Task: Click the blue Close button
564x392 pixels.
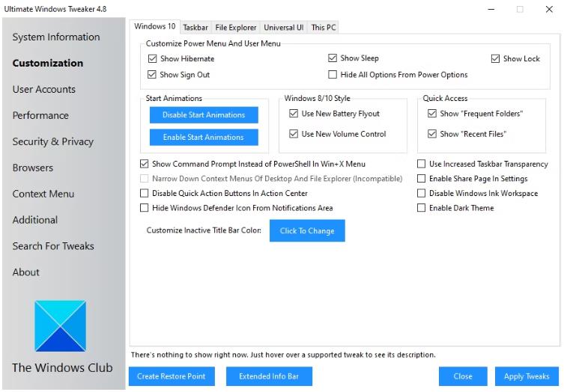Action: pos(463,376)
